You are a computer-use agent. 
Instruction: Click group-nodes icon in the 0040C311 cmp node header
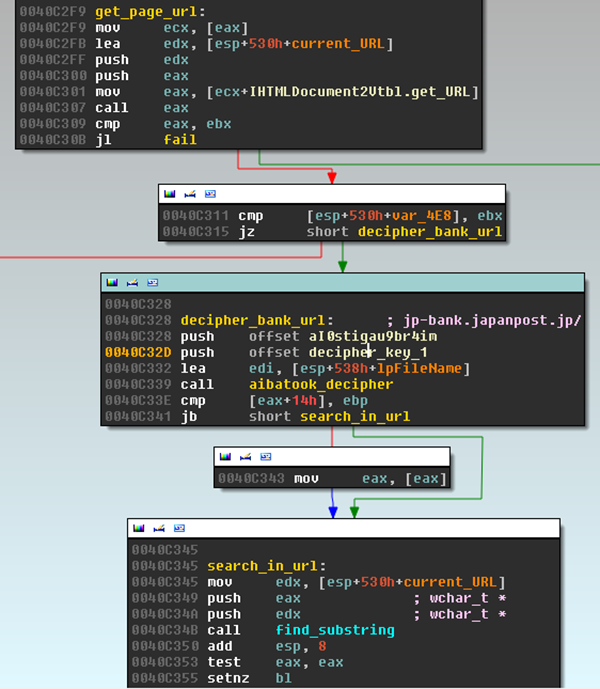(x=211, y=194)
